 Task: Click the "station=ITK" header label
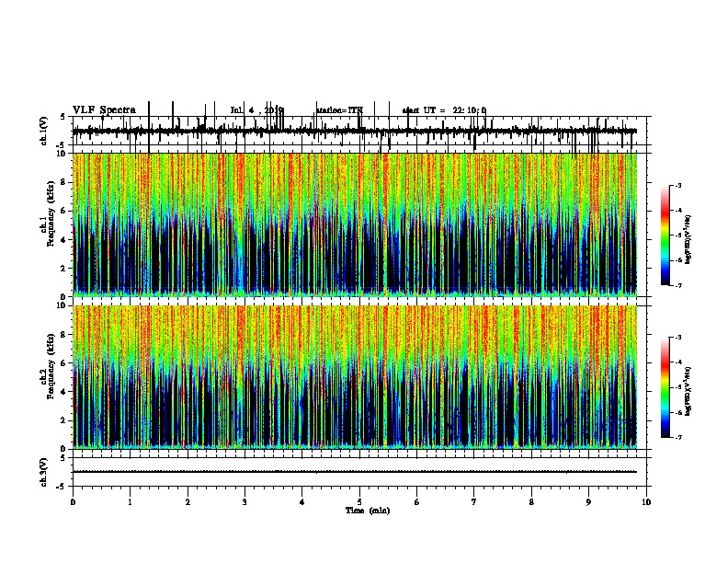(x=339, y=110)
